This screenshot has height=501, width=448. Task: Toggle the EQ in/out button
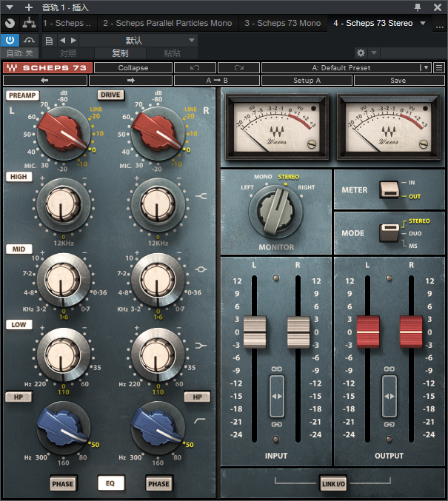(110, 483)
